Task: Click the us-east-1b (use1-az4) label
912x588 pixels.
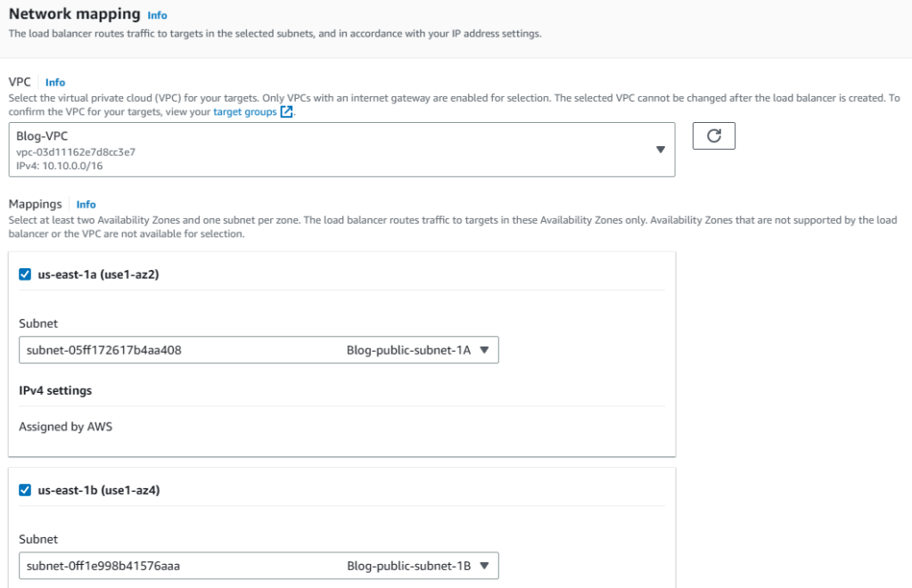Action: (98, 490)
